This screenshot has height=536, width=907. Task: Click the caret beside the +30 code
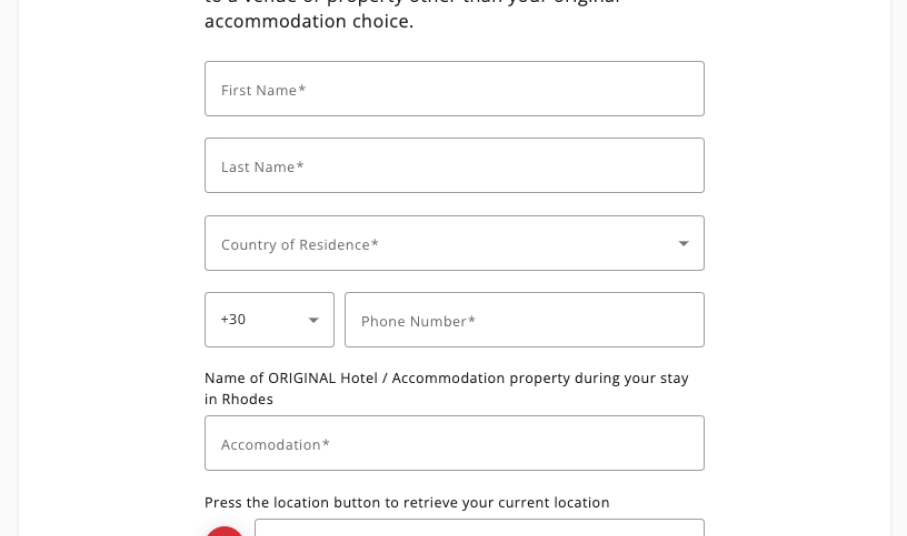(313, 320)
